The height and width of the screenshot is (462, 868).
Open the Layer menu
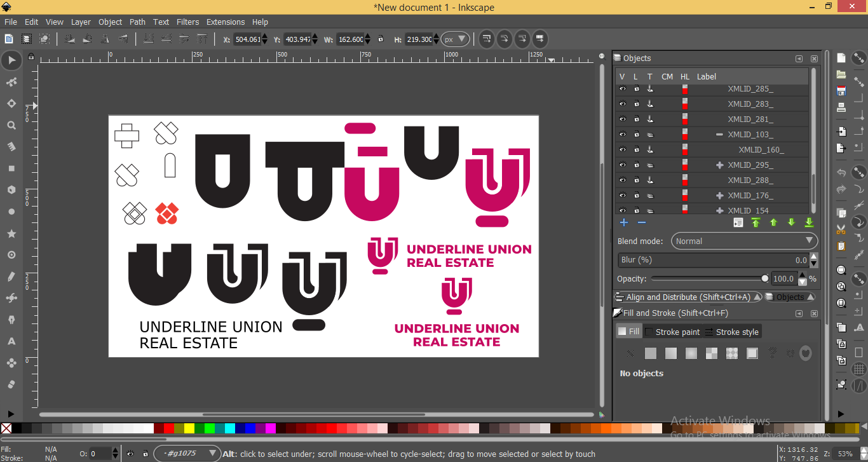coord(81,22)
